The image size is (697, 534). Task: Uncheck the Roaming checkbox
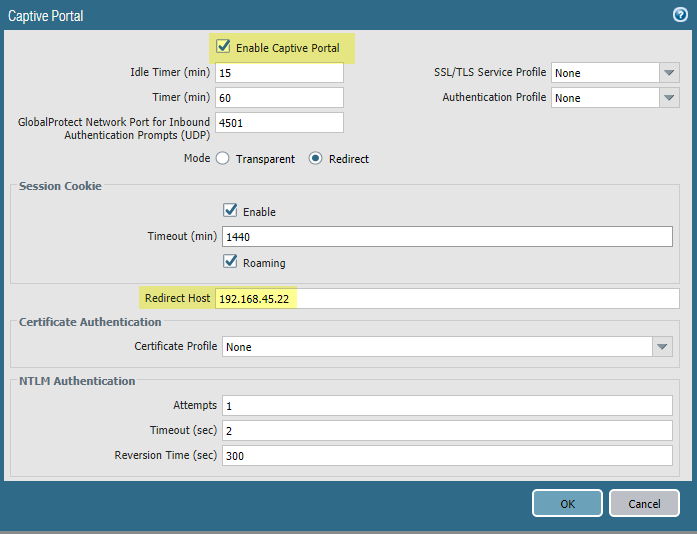pos(230,263)
